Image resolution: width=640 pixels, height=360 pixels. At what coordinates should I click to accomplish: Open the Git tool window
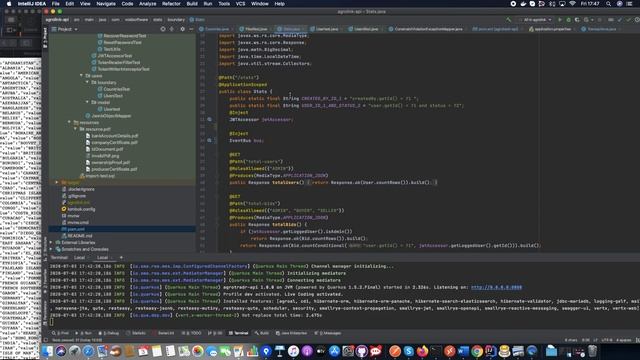215,333
